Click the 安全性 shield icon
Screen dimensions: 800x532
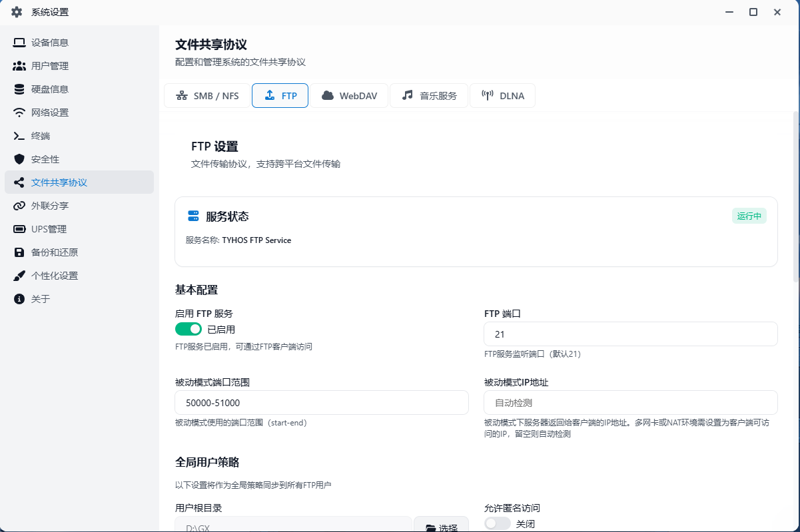pos(19,159)
